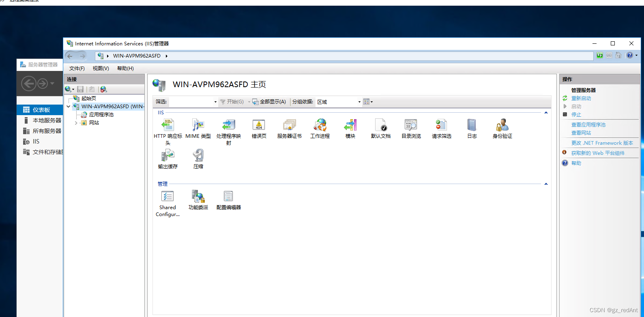The image size is (644, 317).
Task: Click the refresh icon beside the address bar
Action: coord(599,56)
